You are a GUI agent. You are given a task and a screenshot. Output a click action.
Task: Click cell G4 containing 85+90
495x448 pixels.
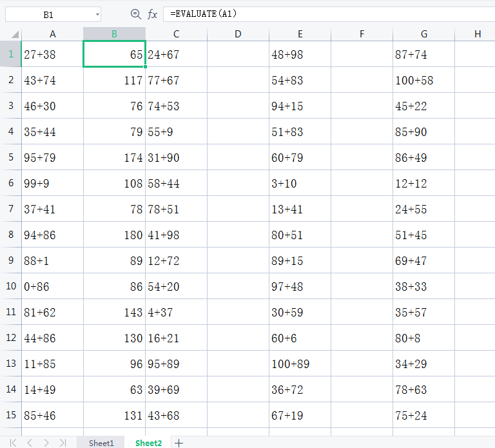coord(423,131)
